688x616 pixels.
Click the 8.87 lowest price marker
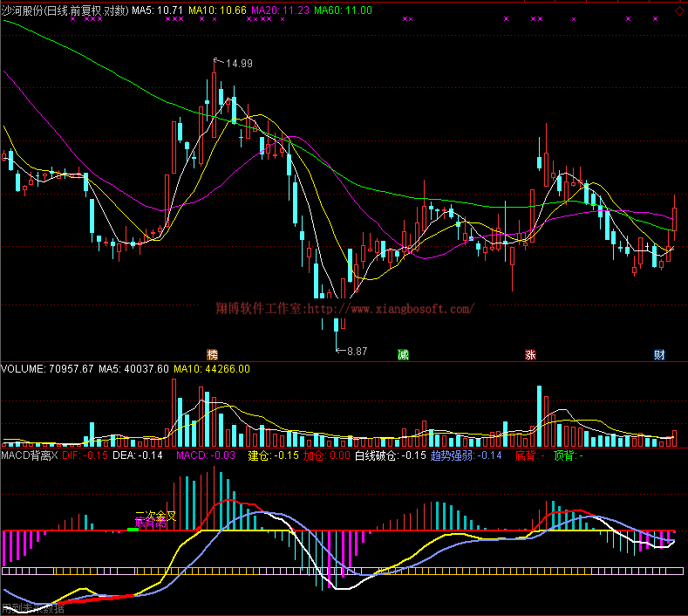356,351
